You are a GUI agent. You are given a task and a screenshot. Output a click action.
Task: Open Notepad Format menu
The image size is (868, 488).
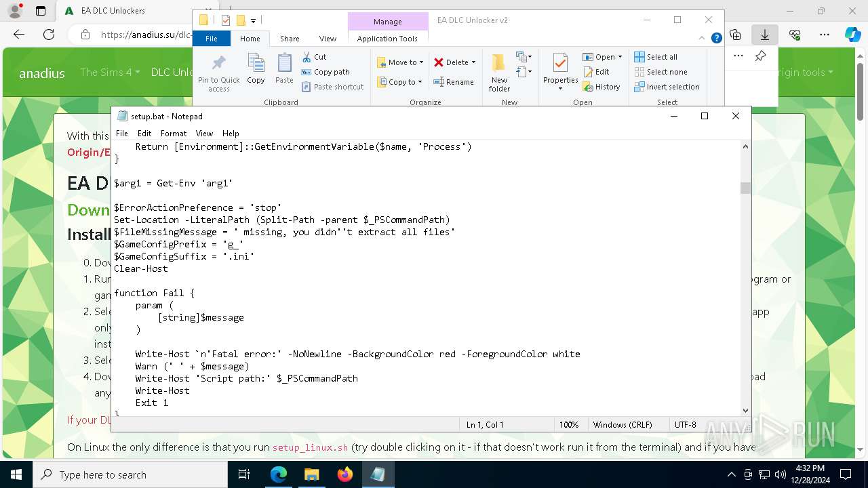[174, 134]
